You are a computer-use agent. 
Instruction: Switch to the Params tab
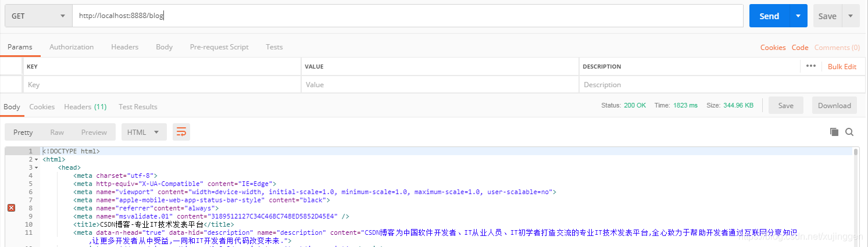coord(20,47)
